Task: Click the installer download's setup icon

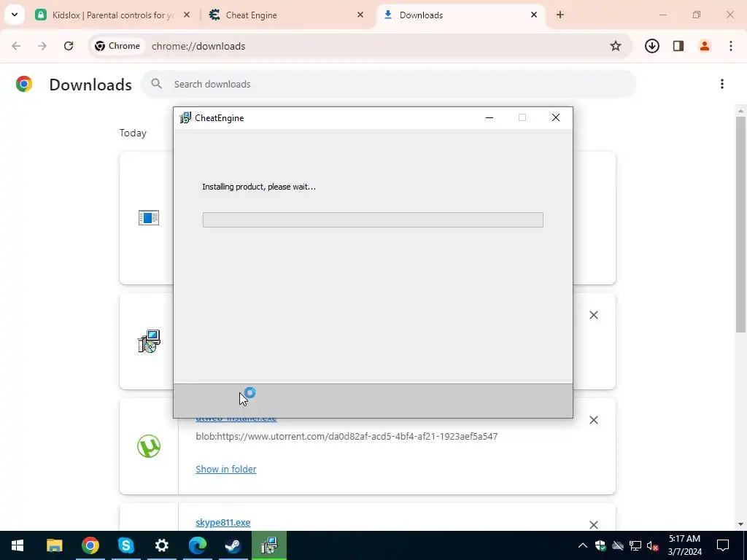Action: [149, 341]
